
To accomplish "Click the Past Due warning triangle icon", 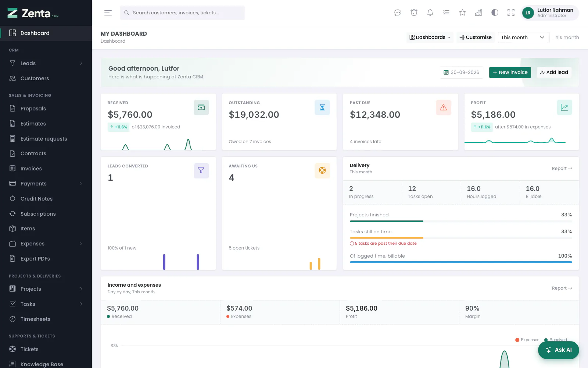I will 444,107.
